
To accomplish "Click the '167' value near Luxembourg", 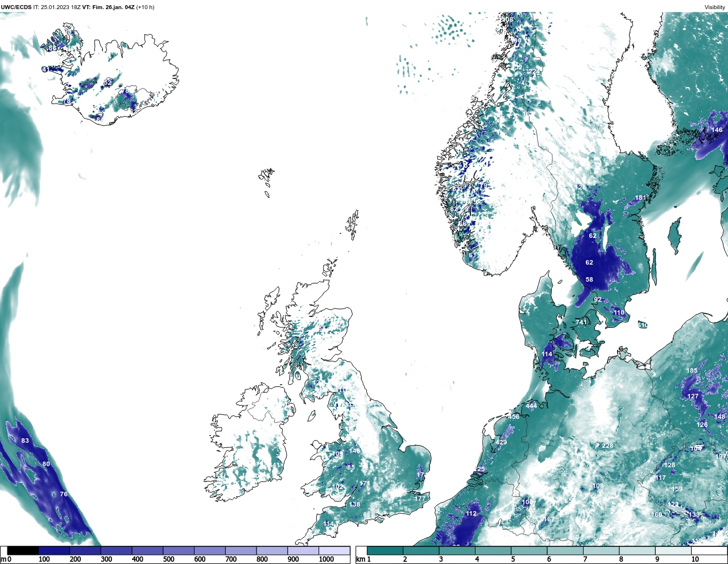I will click(548, 520).
